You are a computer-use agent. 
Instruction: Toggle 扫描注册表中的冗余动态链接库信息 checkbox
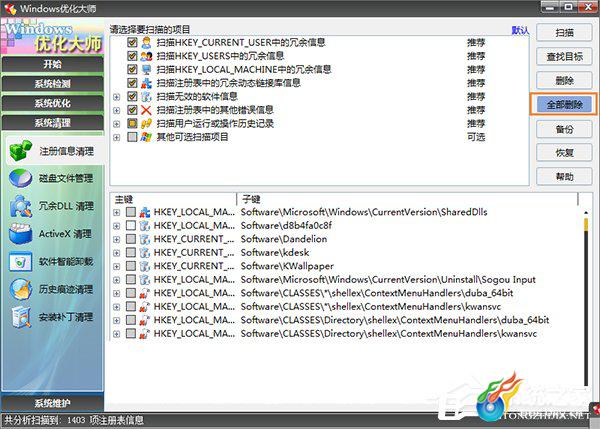[132, 83]
